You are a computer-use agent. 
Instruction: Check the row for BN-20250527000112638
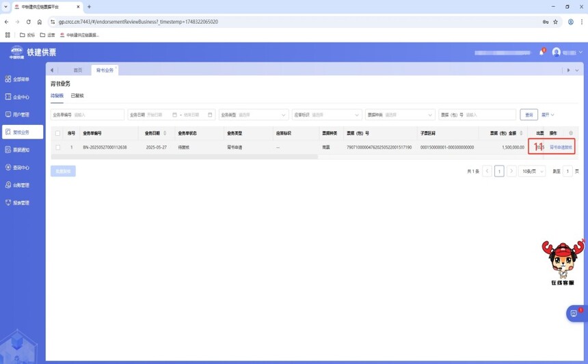pos(57,148)
